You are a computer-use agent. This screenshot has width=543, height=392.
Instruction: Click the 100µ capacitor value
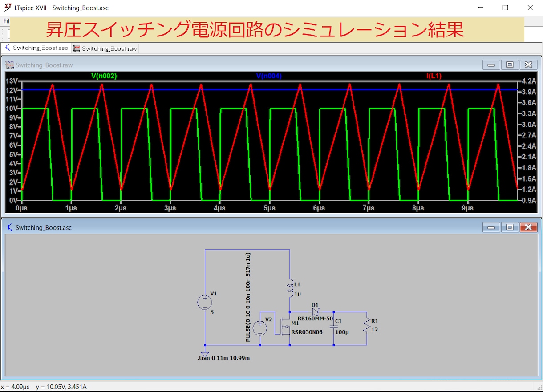pos(342,332)
